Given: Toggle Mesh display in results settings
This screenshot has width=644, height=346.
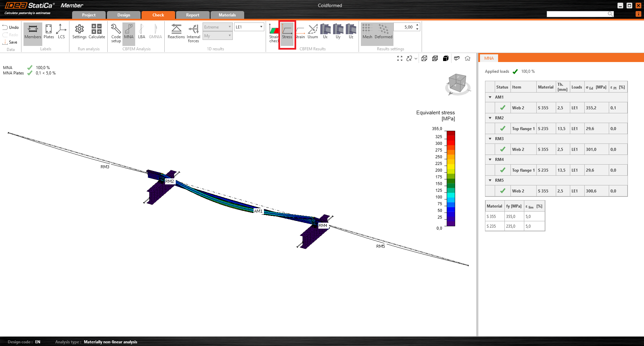Looking at the screenshot, I should tap(367, 32).
